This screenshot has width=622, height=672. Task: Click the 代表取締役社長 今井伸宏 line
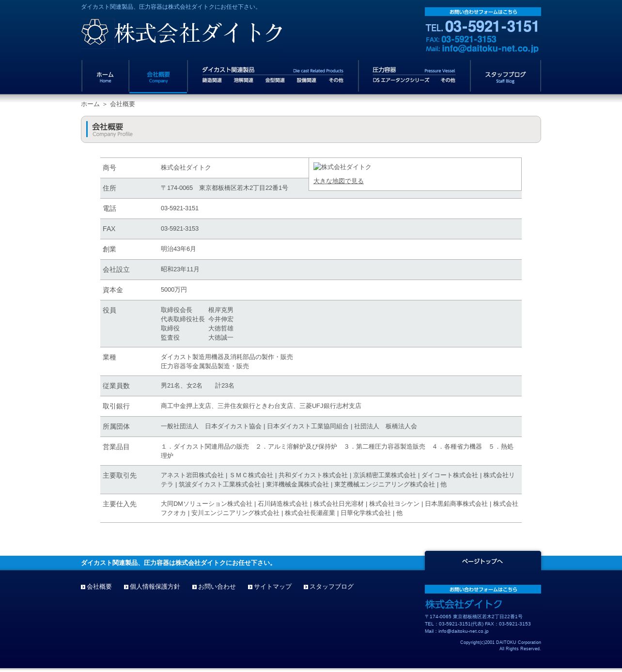point(197,319)
